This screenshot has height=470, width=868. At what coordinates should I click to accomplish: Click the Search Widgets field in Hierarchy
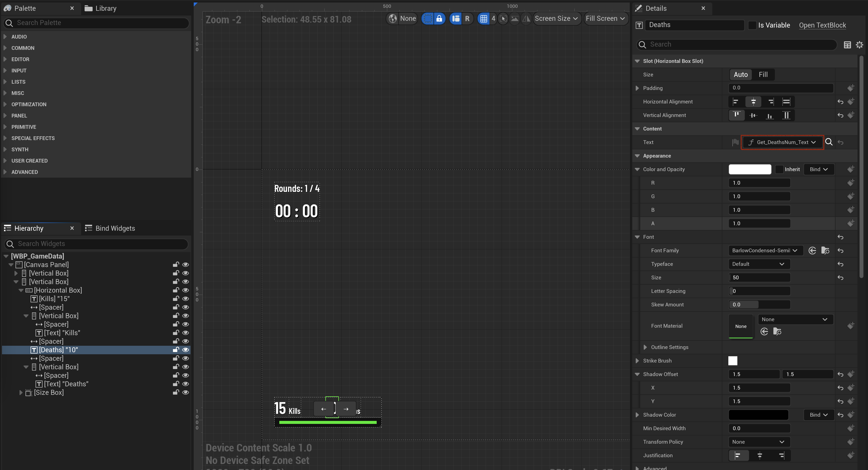(x=96, y=244)
